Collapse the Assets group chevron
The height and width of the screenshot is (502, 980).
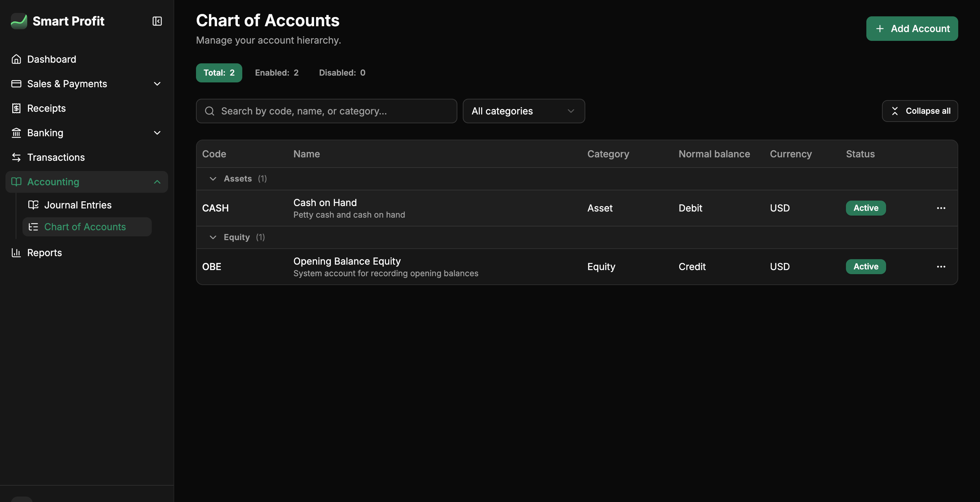point(213,179)
